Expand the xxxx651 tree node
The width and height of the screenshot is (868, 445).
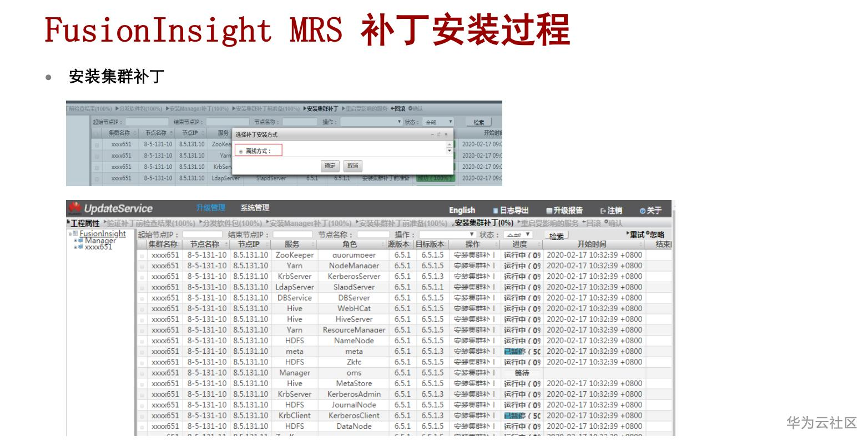(75, 247)
